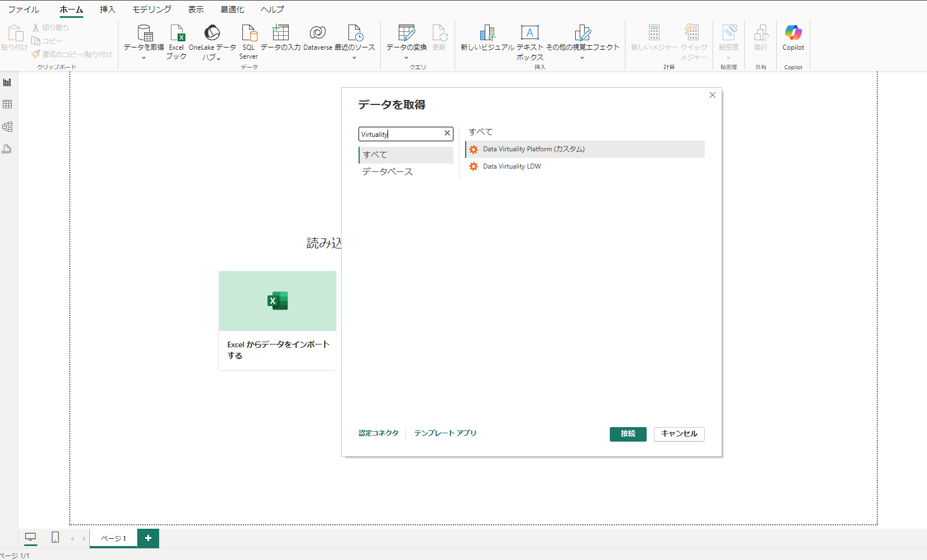Click the キャンセル button
The image size is (927, 560).
point(678,434)
